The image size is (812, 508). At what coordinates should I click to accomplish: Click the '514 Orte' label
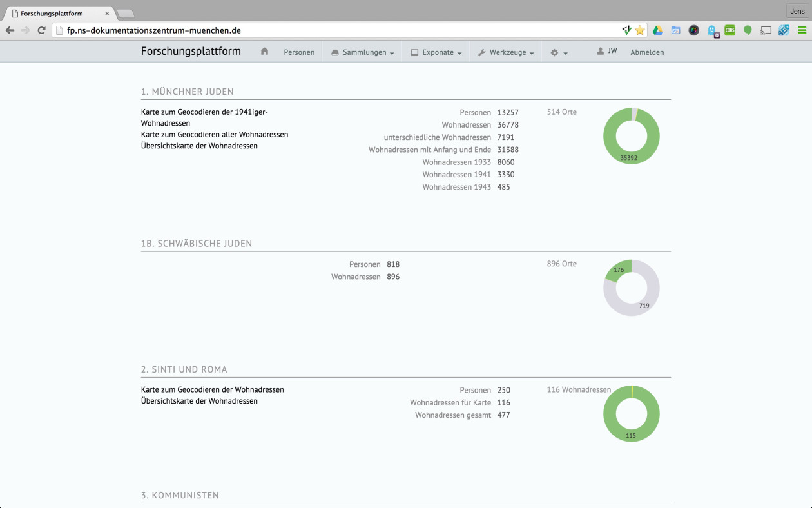click(x=562, y=112)
